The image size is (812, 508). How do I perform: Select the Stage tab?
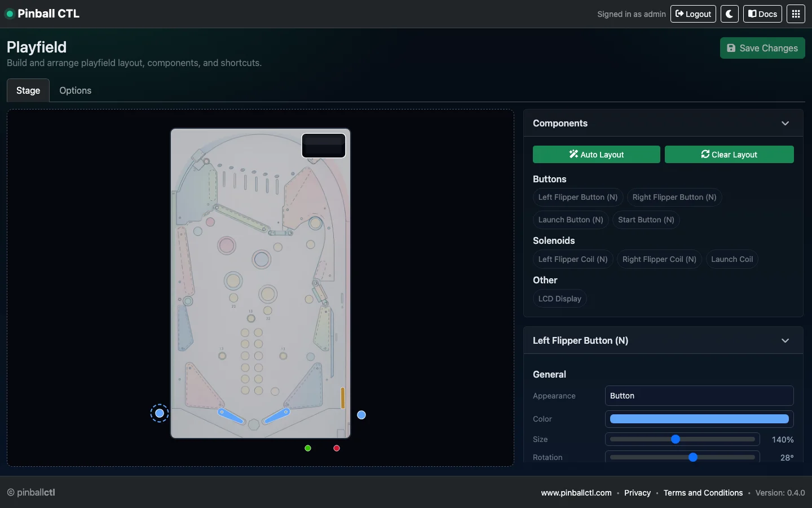(x=28, y=91)
